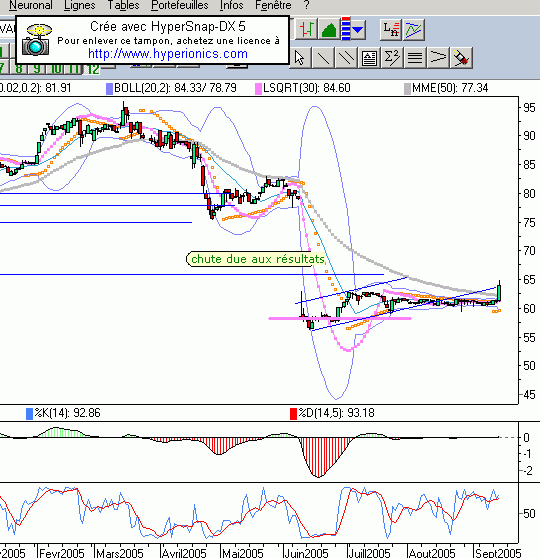Click the red-blue striped color bars icon
540x558 pixels.
pos(346,28)
